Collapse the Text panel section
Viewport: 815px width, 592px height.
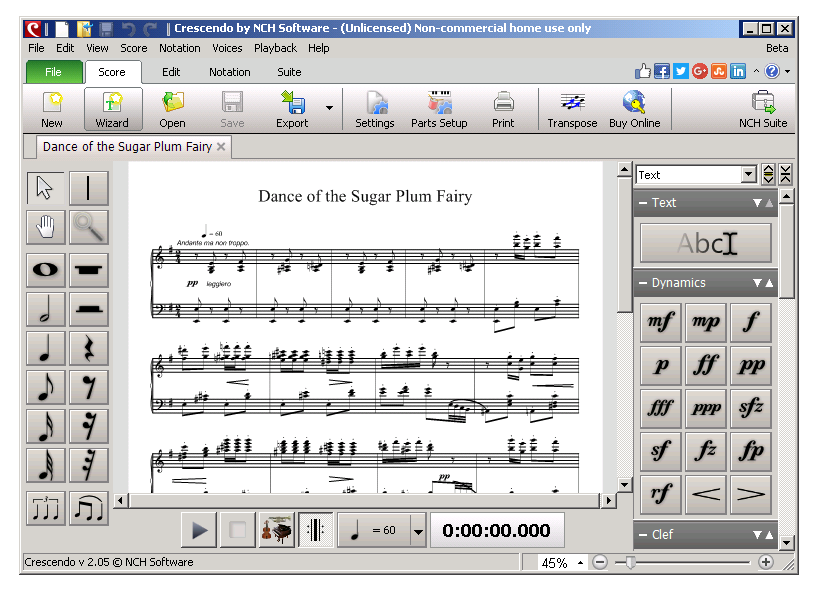pyautogui.click(x=643, y=203)
